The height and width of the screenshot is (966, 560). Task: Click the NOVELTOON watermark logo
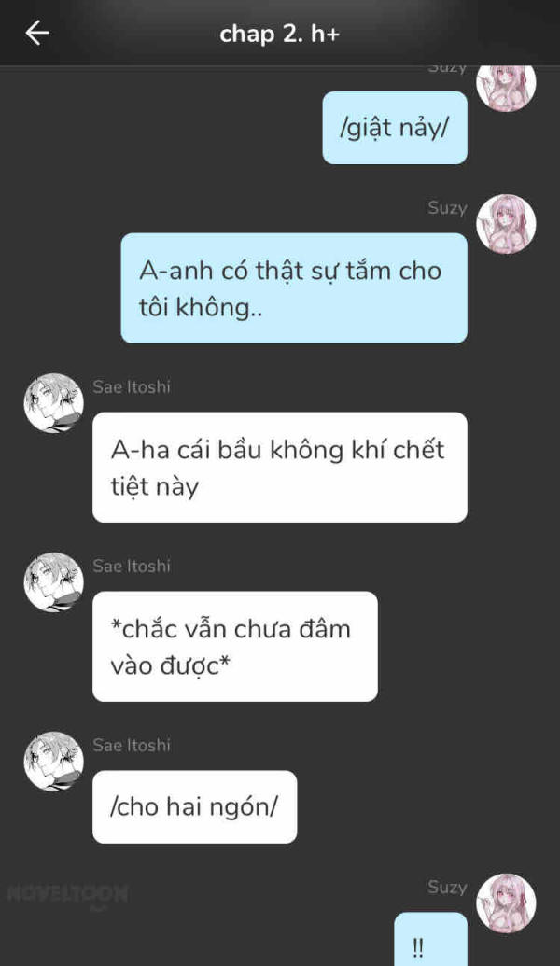pos(68,895)
